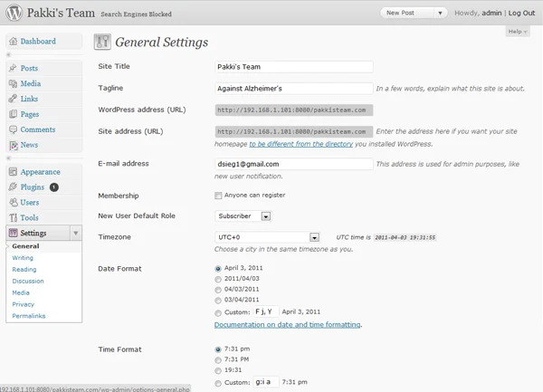Click the Pakki's Team site title link
Image resolution: width=543 pixels, height=392 pixels.
(61, 14)
